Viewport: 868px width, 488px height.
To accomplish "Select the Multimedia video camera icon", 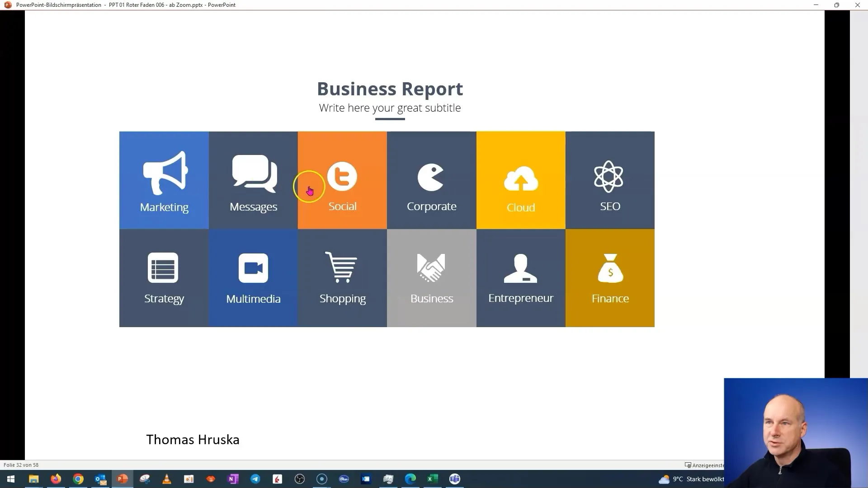I will point(253,268).
